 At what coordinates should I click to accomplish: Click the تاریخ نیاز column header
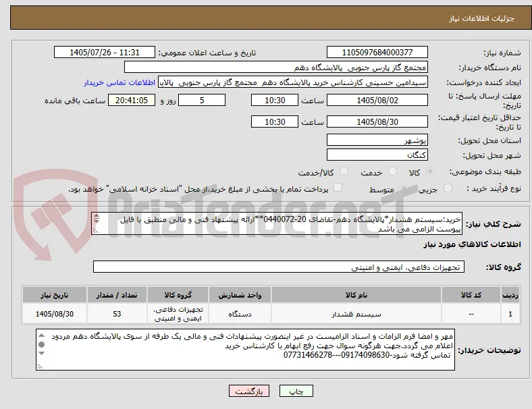[54, 295]
